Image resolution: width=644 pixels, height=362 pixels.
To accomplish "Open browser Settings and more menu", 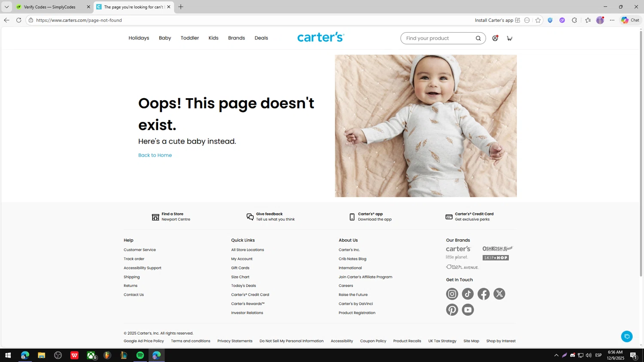I will coord(612,20).
